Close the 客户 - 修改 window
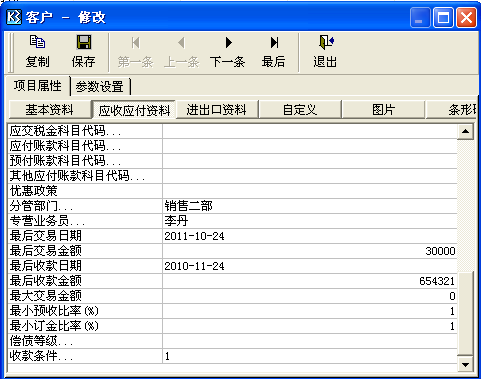The height and width of the screenshot is (379, 481). click(466, 18)
